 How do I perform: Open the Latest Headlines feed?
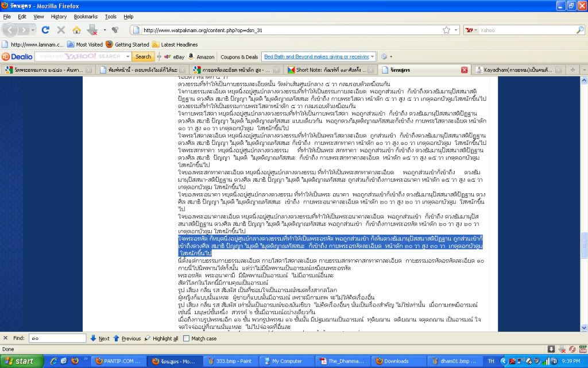[x=175, y=44]
